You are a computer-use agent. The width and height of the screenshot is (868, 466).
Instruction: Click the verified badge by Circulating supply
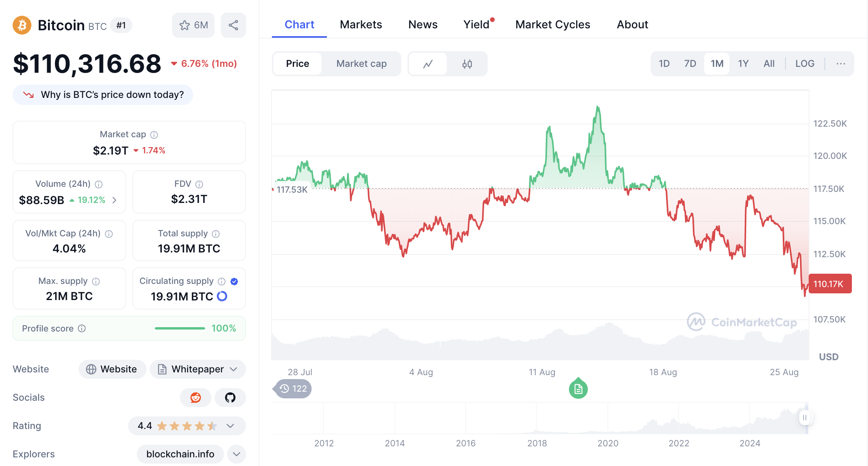[x=234, y=282]
